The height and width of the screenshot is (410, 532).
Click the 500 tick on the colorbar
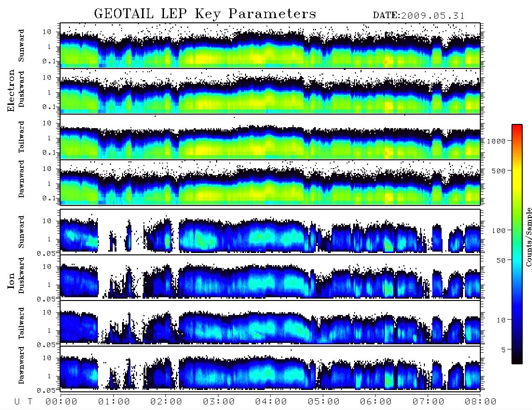pos(498,171)
